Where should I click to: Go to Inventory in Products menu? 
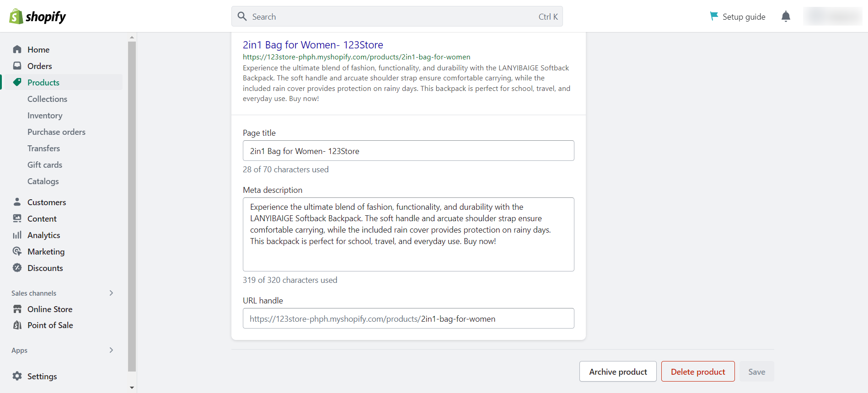(45, 116)
